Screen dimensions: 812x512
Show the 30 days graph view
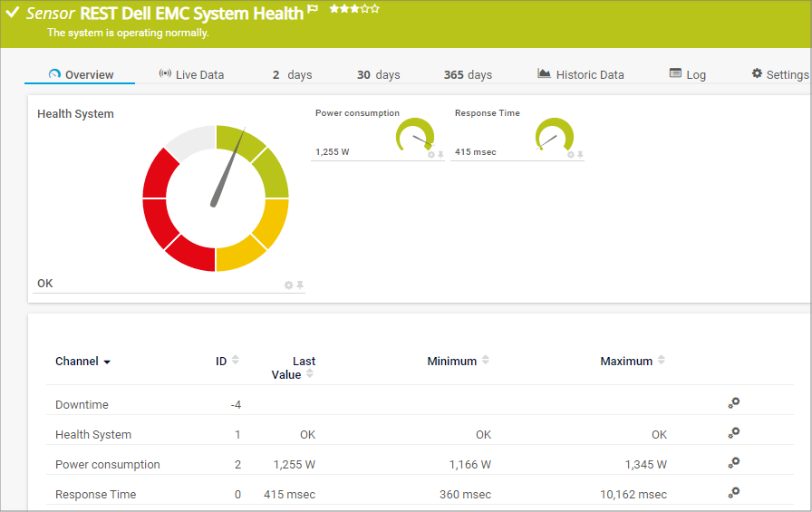point(378,74)
